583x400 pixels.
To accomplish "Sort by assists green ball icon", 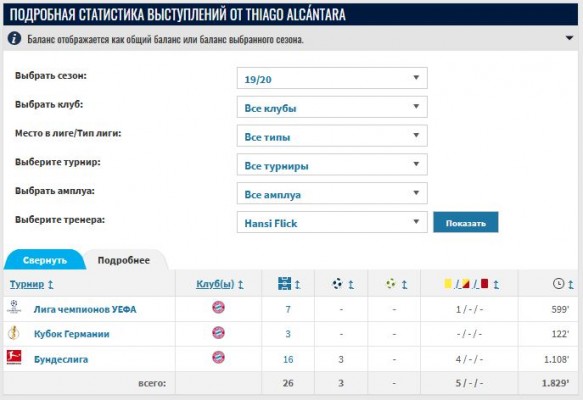I will (x=391, y=284).
